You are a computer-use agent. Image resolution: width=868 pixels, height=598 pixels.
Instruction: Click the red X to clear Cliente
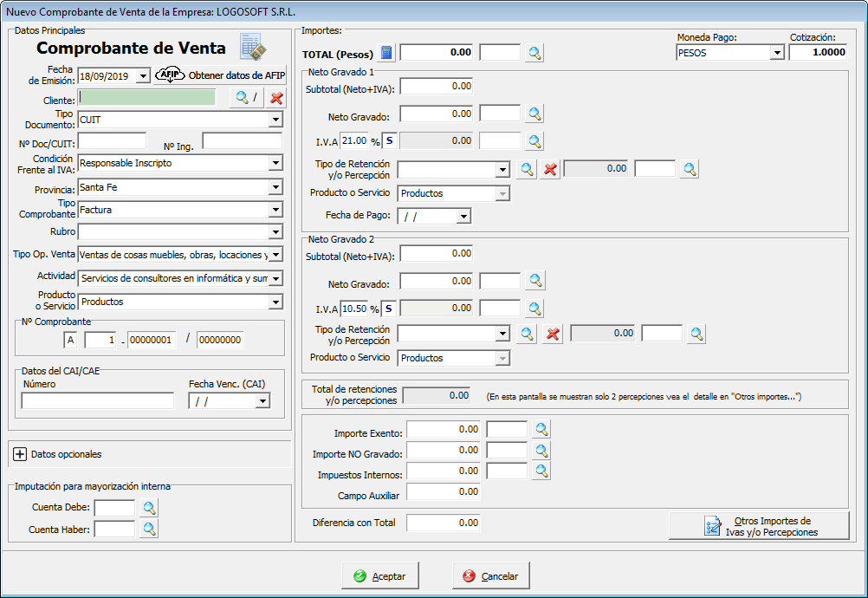[276, 98]
